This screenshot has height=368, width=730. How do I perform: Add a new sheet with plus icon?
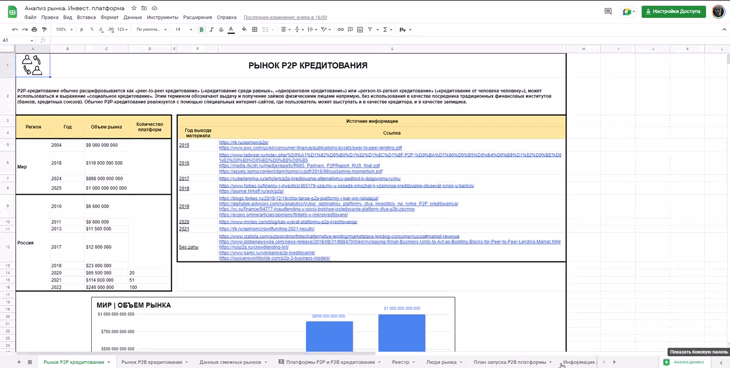coord(19,362)
